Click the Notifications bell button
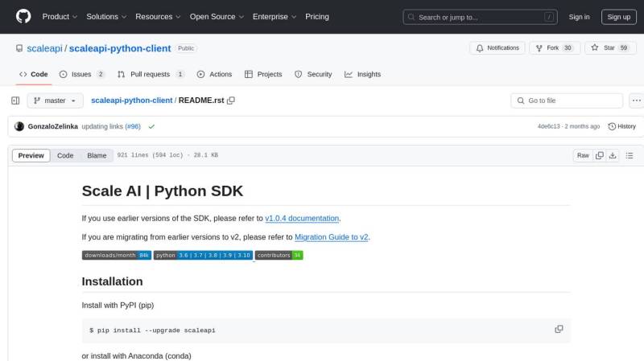 pyautogui.click(x=497, y=48)
